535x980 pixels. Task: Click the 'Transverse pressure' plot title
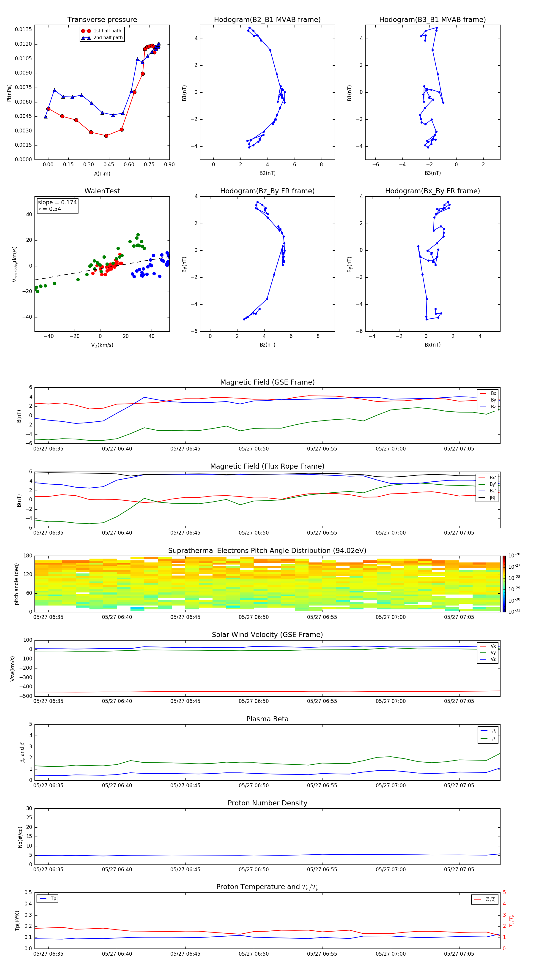pos(102,20)
